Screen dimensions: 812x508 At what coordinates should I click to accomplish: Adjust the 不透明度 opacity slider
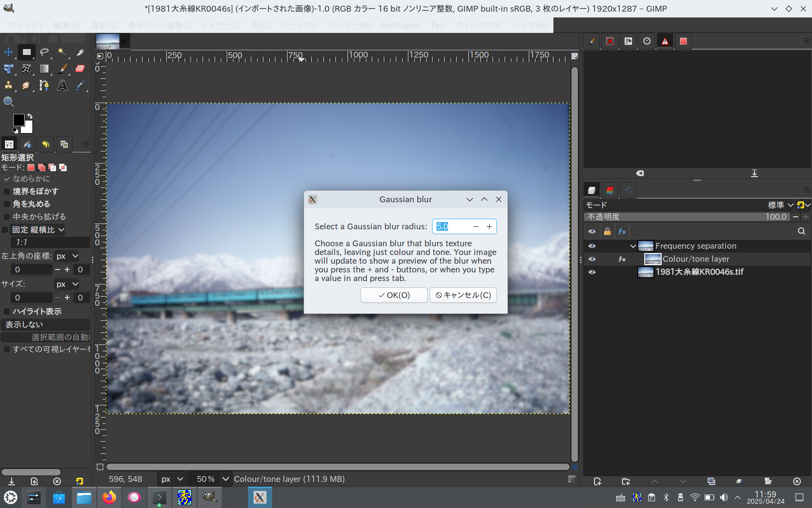click(x=686, y=217)
